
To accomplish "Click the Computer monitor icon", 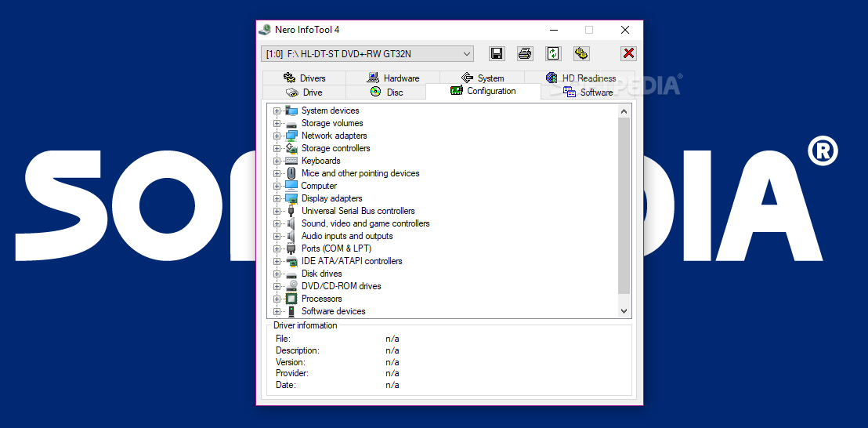I will [x=291, y=186].
